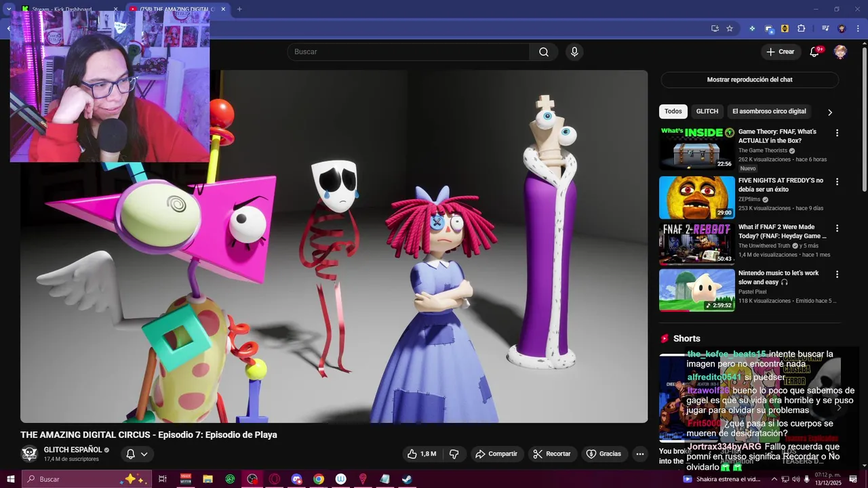The height and width of the screenshot is (488, 868).
Task: Open options for FIVE NIGHTS AT FREDDY'S video
Action: [x=837, y=182]
